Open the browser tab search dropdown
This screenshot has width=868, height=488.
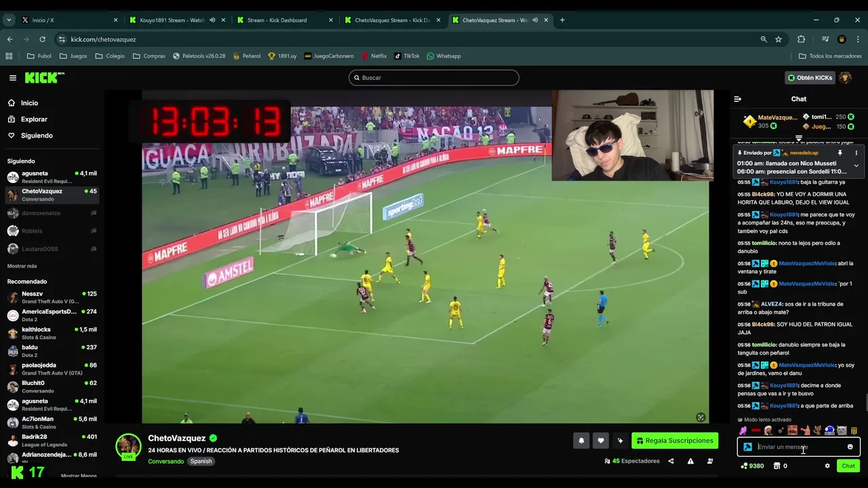[x=9, y=20]
